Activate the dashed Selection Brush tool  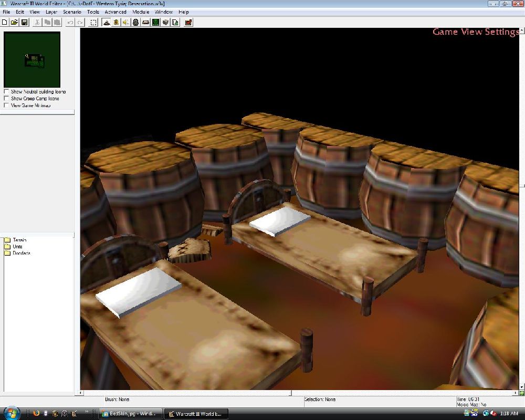tap(93, 23)
